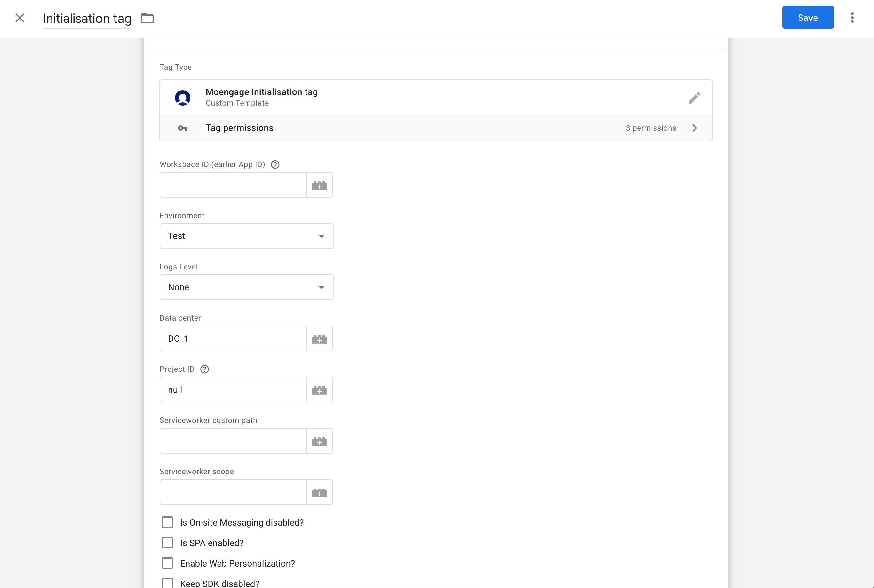
Task: Click the Custom Template subtitle
Action: pyautogui.click(x=237, y=103)
